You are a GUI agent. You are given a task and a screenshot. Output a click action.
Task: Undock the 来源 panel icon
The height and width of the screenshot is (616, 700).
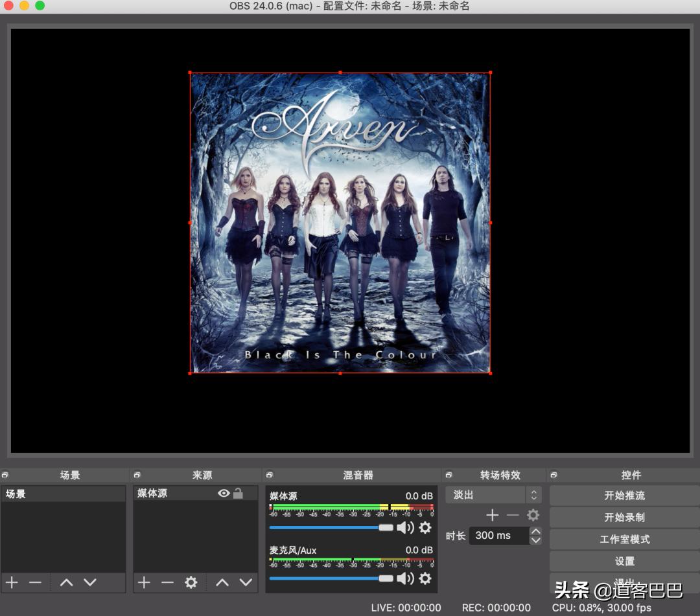(137, 475)
